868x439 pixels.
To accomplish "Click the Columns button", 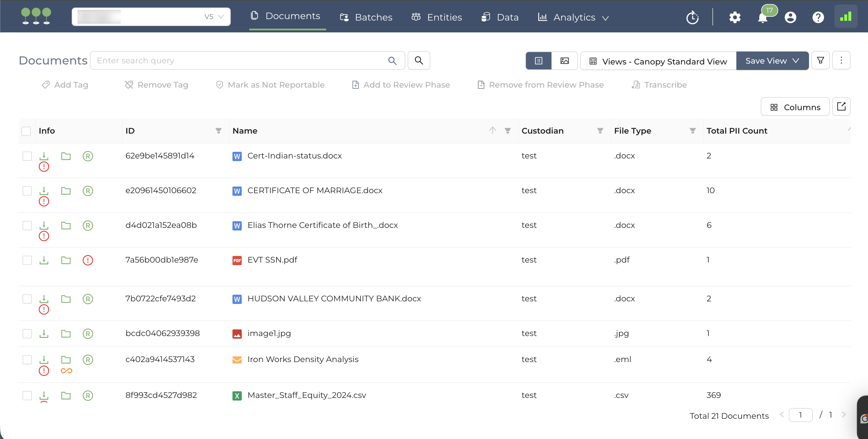I will click(795, 107).
